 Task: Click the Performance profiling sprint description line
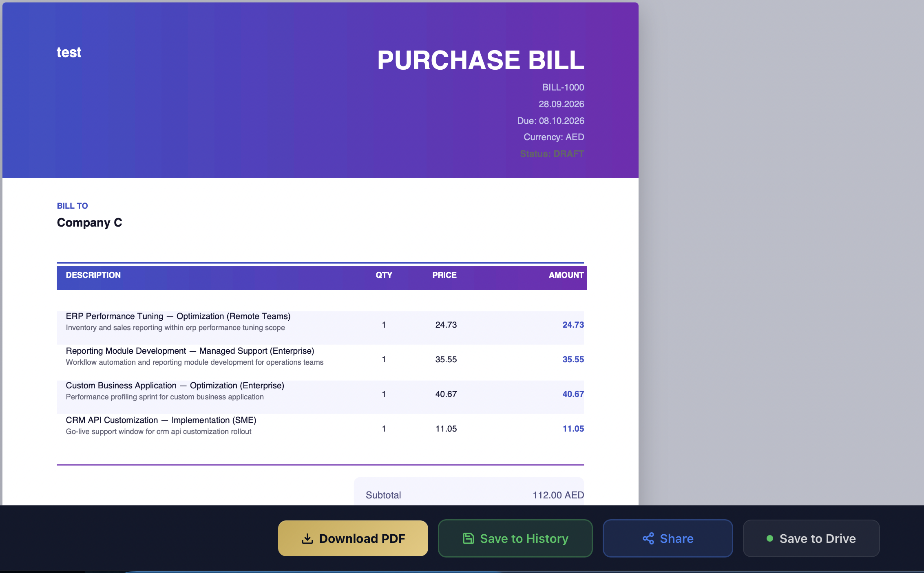165,397
